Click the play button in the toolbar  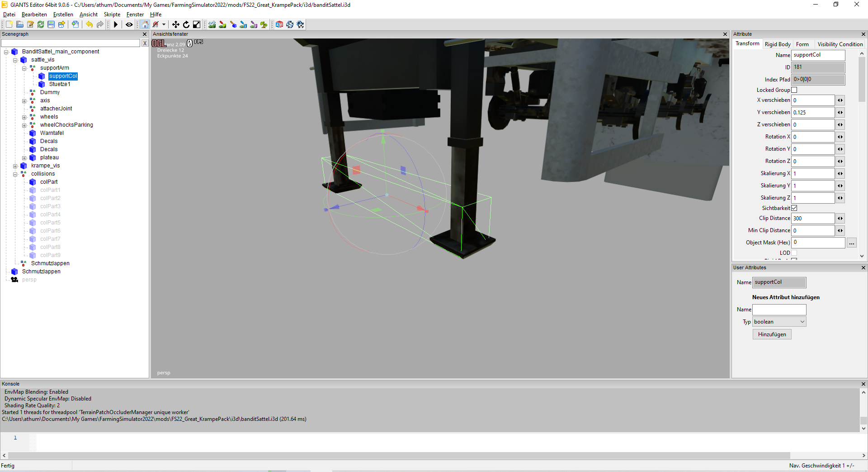116,24
